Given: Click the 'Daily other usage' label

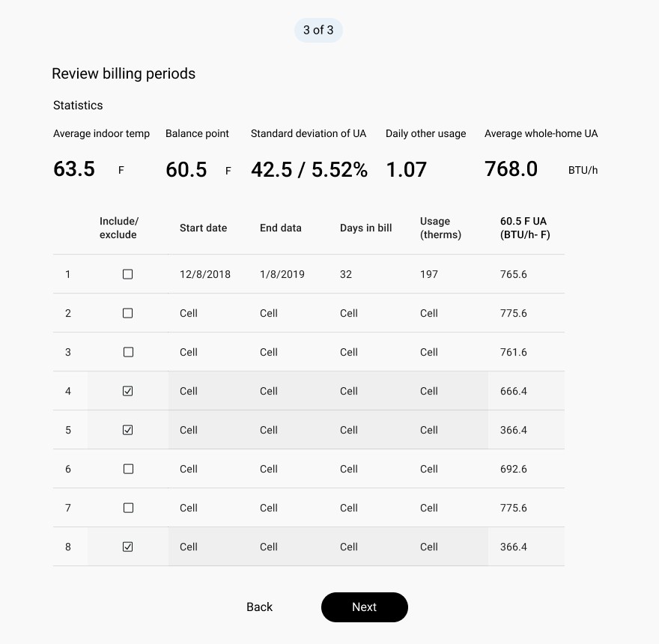Looking at the screenshot, I should click(426, 133).
